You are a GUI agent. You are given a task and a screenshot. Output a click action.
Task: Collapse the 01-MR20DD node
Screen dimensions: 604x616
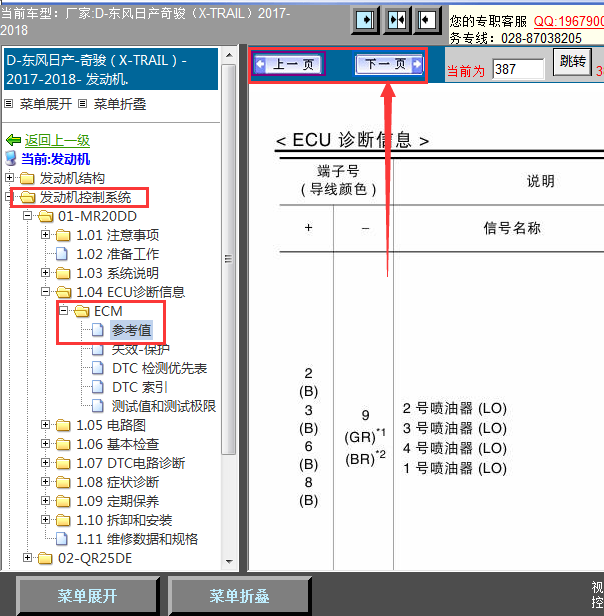click(27, 215)
